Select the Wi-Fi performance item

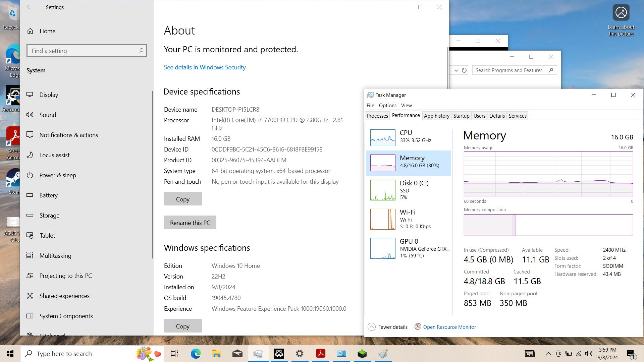tap(409, 219)
